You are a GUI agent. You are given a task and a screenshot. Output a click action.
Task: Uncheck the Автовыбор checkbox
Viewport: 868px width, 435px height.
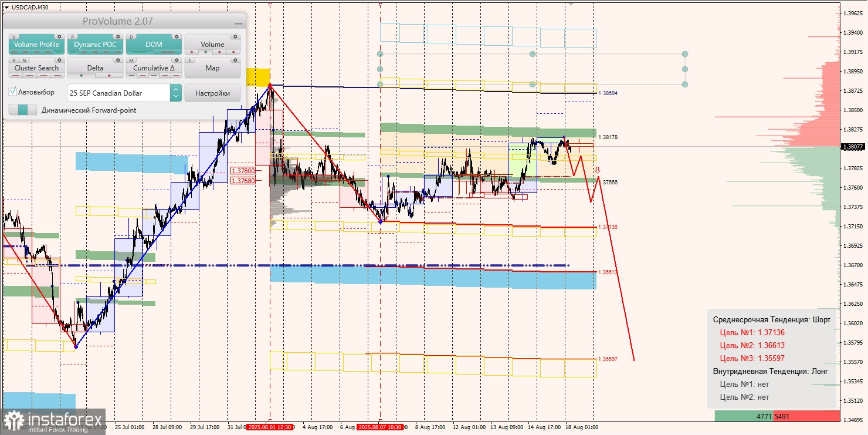(13, 92)
